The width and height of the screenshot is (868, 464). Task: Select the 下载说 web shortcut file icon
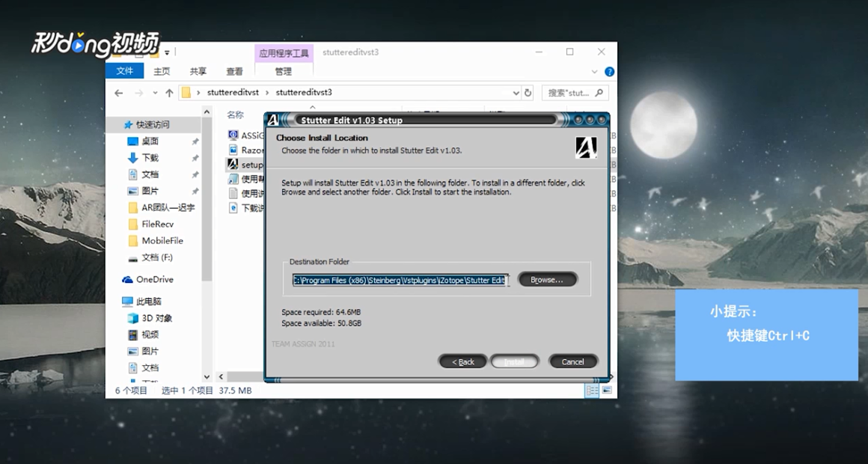[233, 207]
